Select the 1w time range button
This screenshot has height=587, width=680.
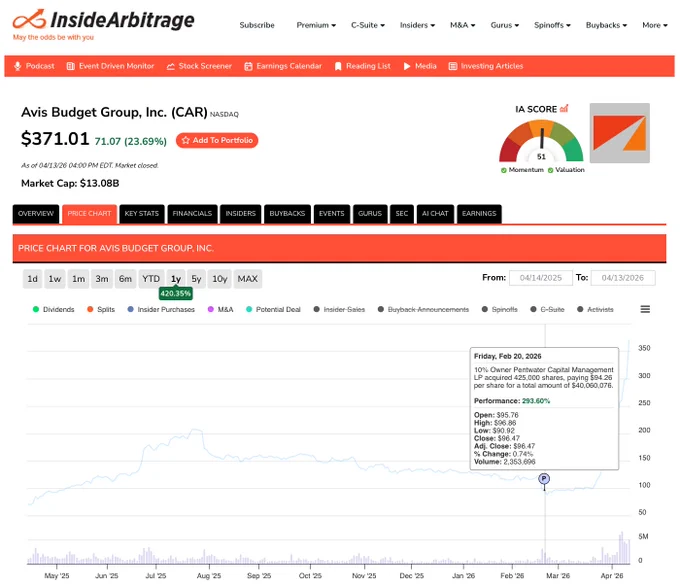coord(55,279)
